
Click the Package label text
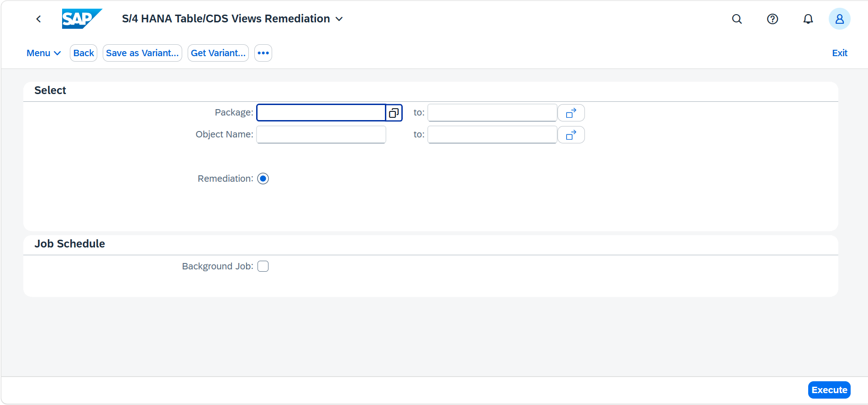coord(234,112)
